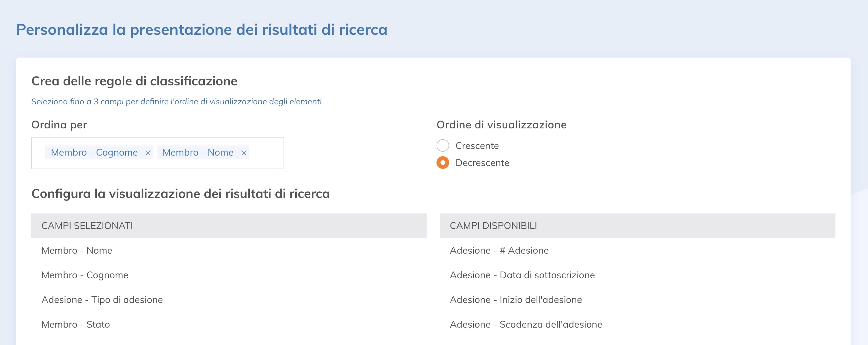This screenshot has height=345, width=868.
Task: Select the Crescente sort order
Action: [x=443, y=146]
